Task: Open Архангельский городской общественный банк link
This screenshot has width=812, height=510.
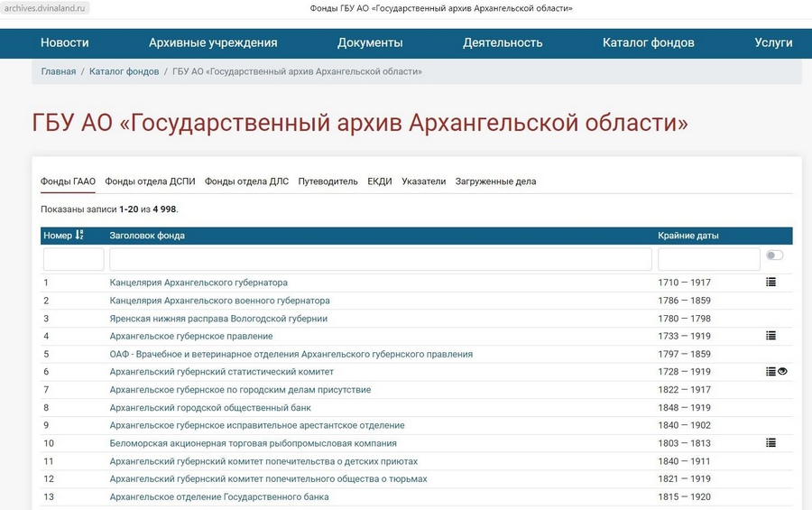Action: click(210, 407)
